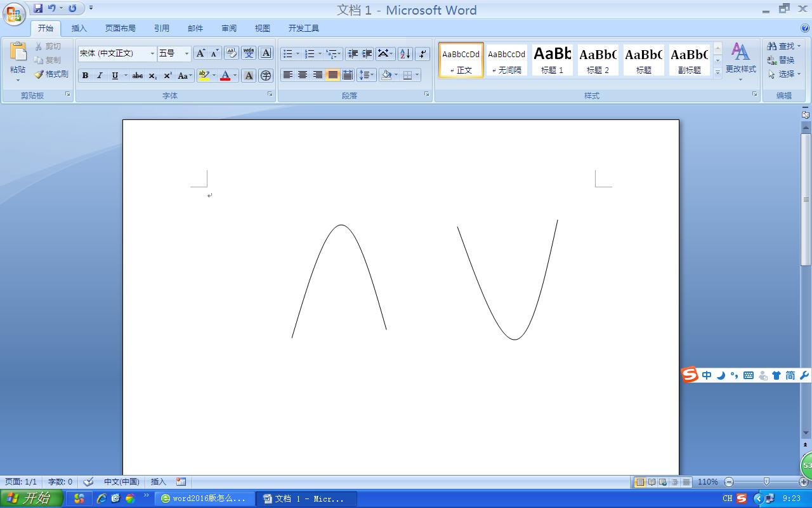Image resolution: width=812 pixels, height=508 pixels.
Task: Expand the bullets list dropdown arrow
Action: tap(298, 53)
